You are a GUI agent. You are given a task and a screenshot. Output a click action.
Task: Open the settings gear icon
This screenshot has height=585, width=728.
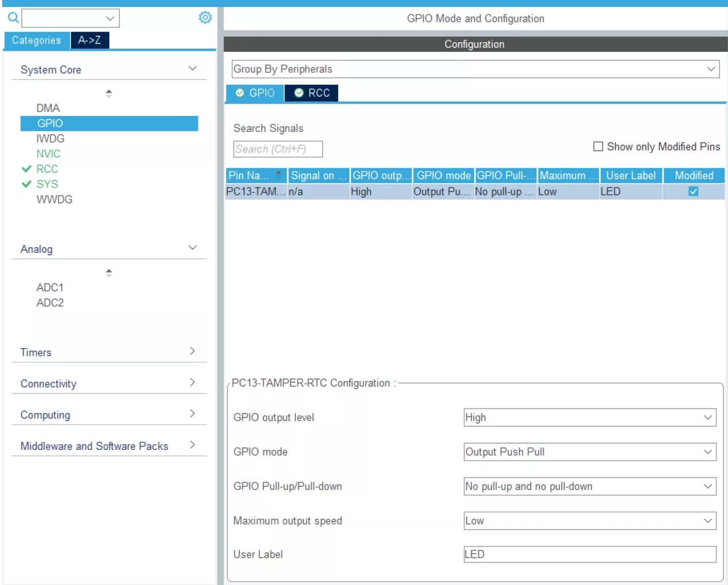point(205,18)
